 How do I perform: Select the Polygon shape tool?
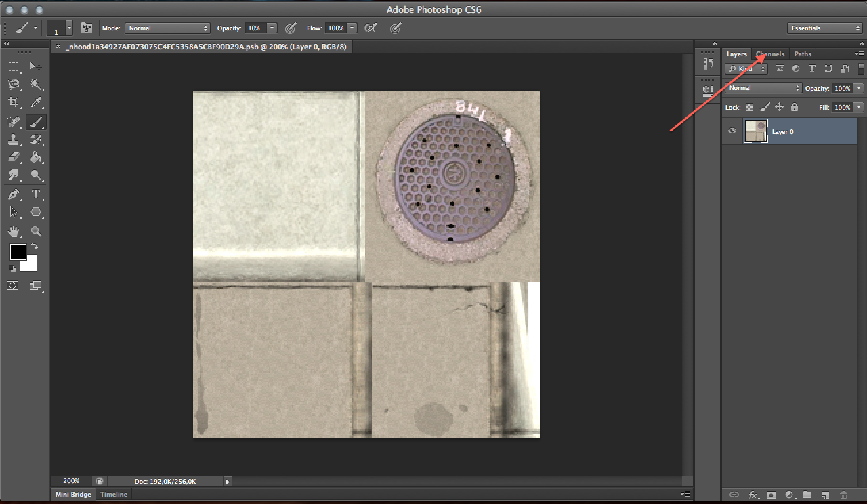[x=36, y=212]
